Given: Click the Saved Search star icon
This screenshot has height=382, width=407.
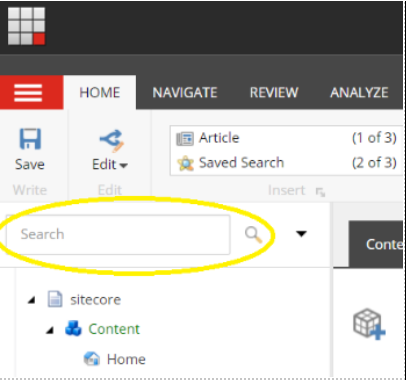Looking at the screenshot, I should pos(185,163).
